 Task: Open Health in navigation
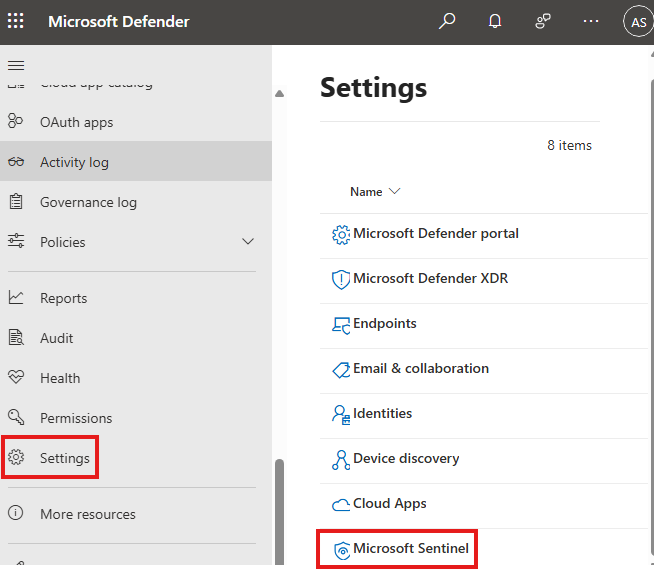click(x=60, y=378)
